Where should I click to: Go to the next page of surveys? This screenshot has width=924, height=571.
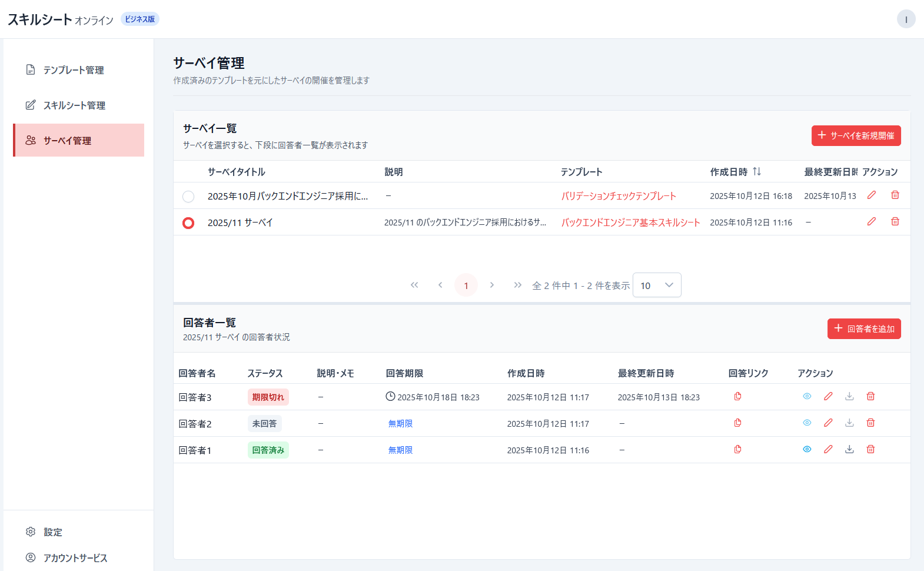(x=492, y=285)
